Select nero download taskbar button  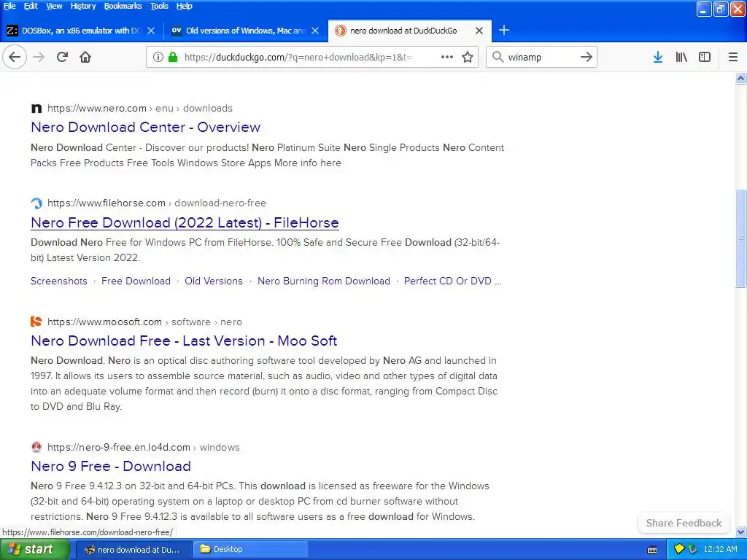tap(134, 550)
